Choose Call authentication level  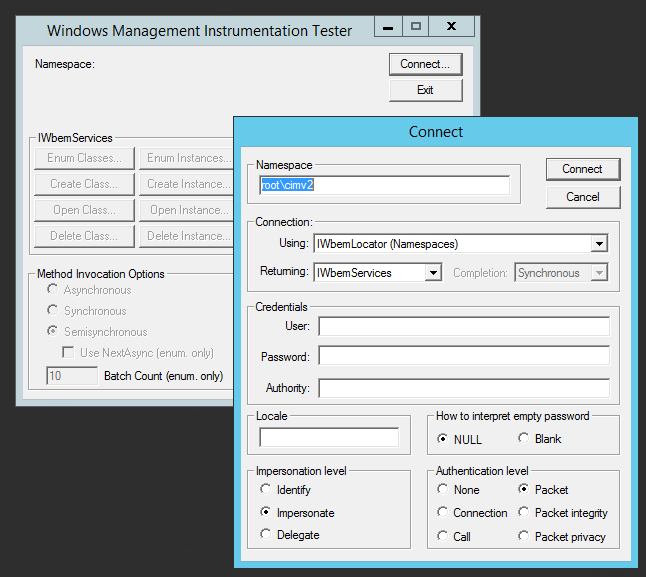click(x=443, y=537)
